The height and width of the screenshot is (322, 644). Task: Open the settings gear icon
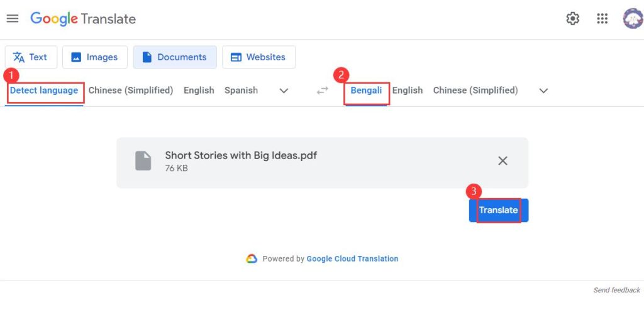tap(572, 18)
